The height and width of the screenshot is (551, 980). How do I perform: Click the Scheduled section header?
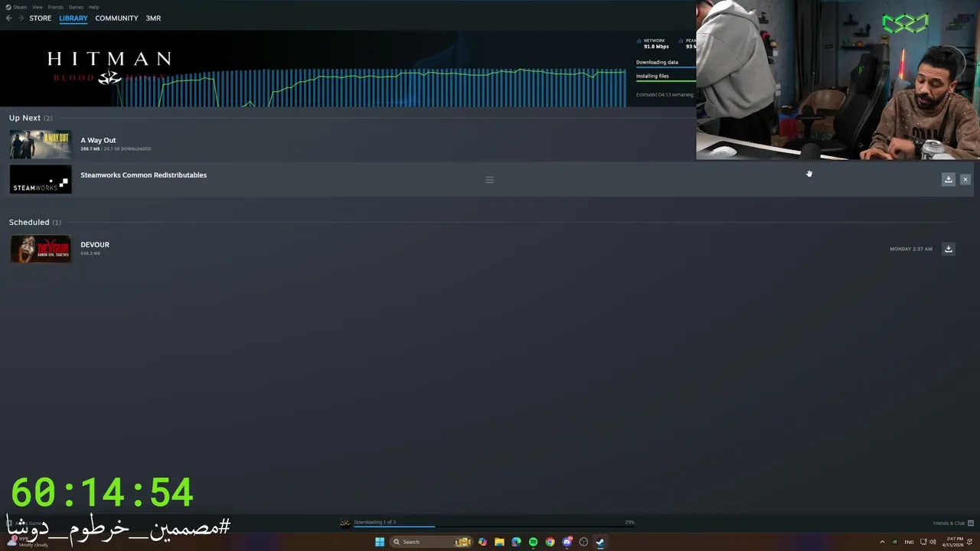(35, 222)
